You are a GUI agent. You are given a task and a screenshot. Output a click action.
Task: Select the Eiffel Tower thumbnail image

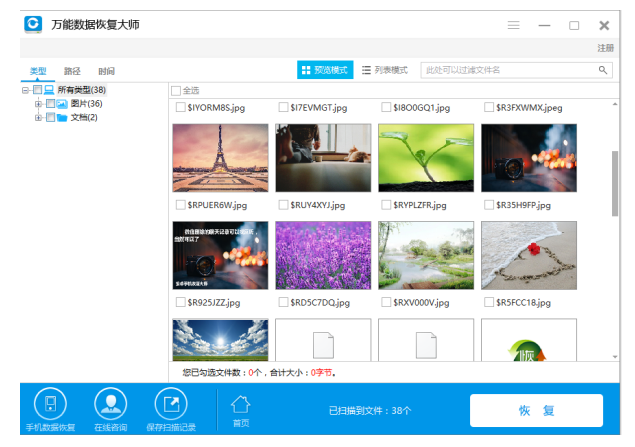[x=220, y=157]
